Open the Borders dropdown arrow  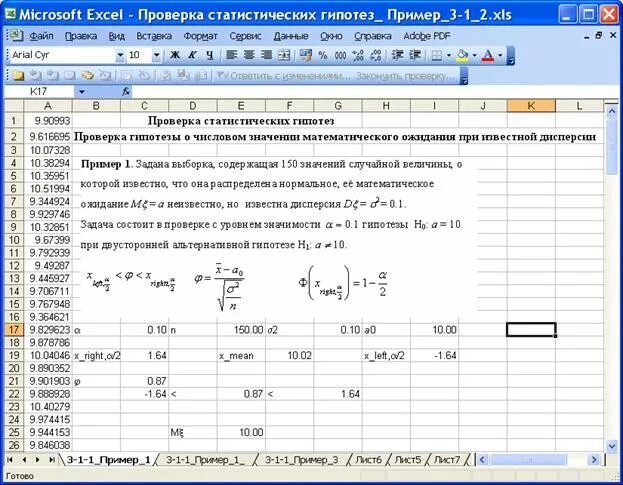[x=449, y=55]
